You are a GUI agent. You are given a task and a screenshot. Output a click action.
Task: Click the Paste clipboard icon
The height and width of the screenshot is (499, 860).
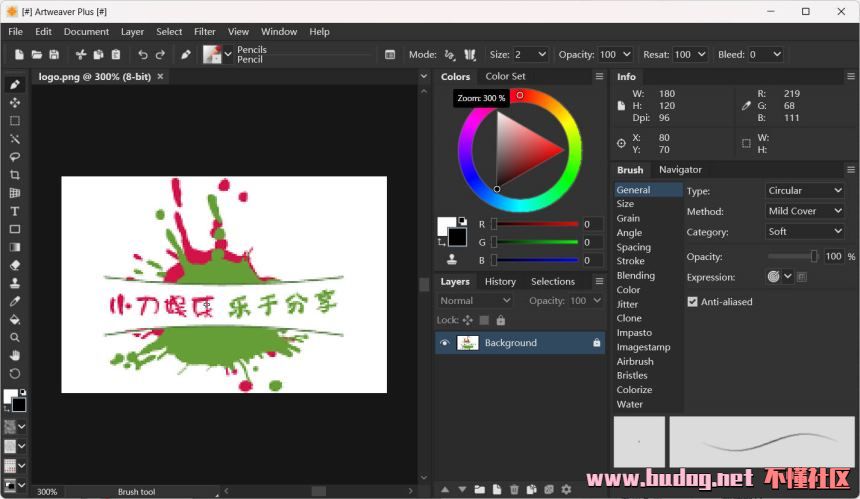click(116, 54)
